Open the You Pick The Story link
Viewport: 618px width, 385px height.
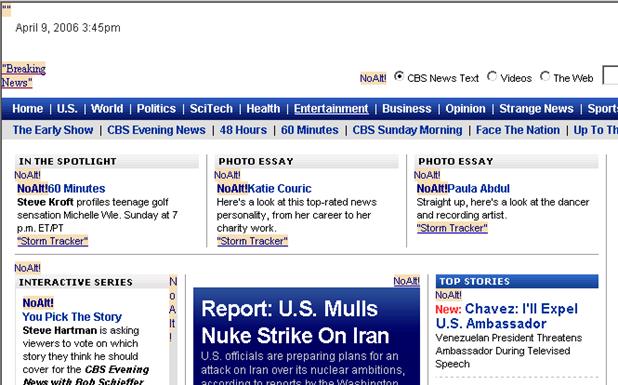tap(72, 317)
